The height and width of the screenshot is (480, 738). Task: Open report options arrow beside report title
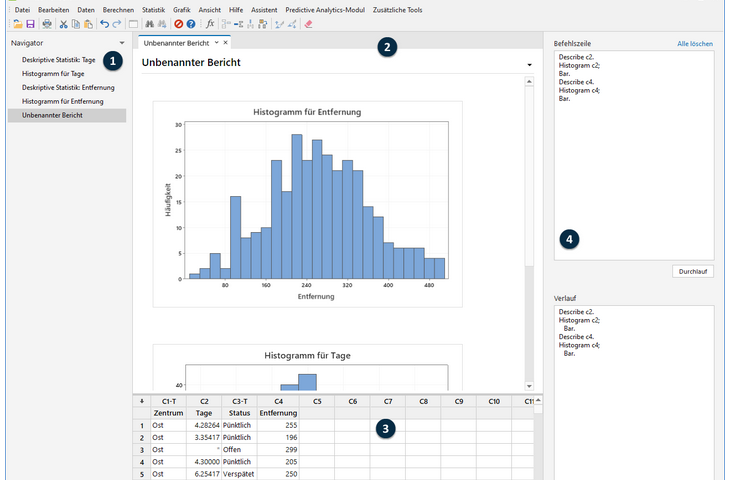[528, 65]
